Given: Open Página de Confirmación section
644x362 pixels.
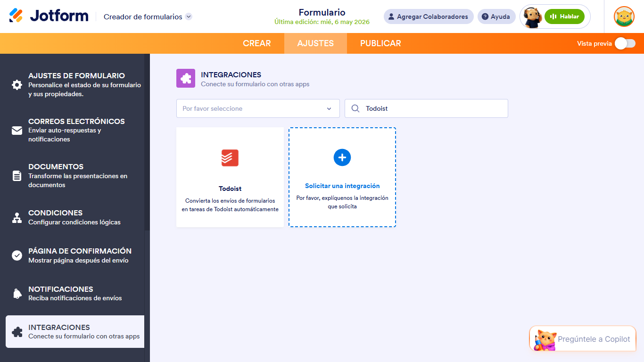Looking at the screenshot, I should coord(75,255).
